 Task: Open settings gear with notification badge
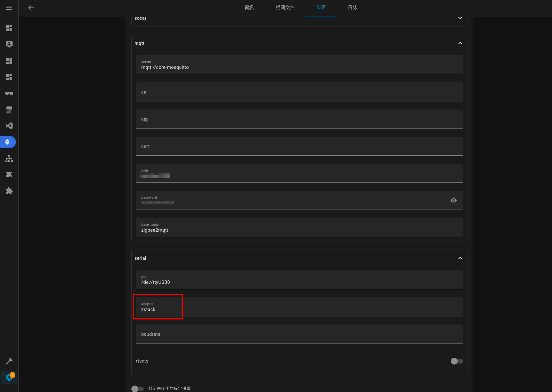9,377
